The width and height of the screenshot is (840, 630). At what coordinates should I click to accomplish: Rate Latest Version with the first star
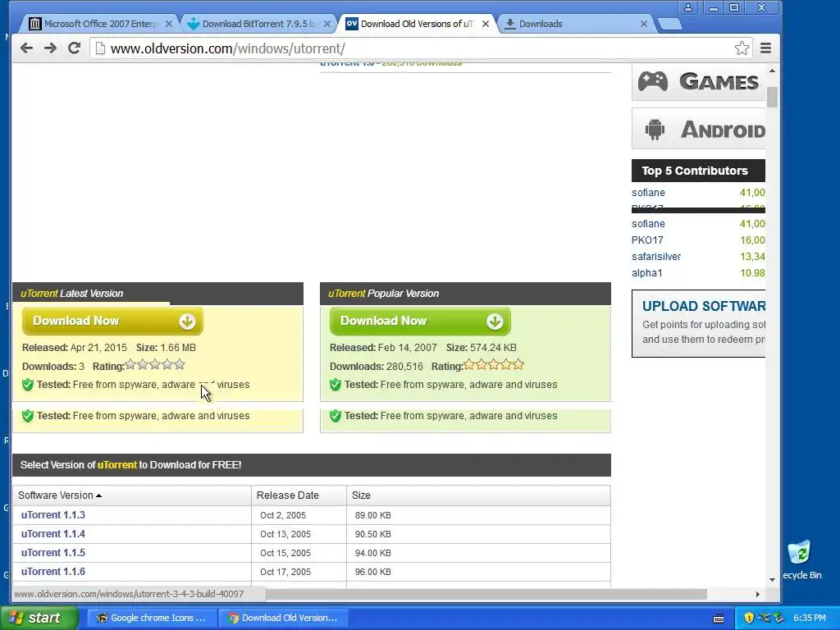130,365
